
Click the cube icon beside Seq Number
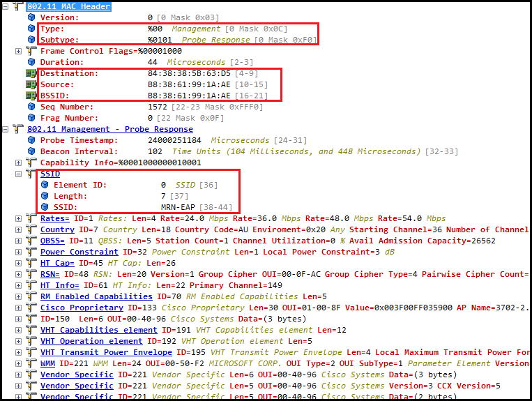31,107
